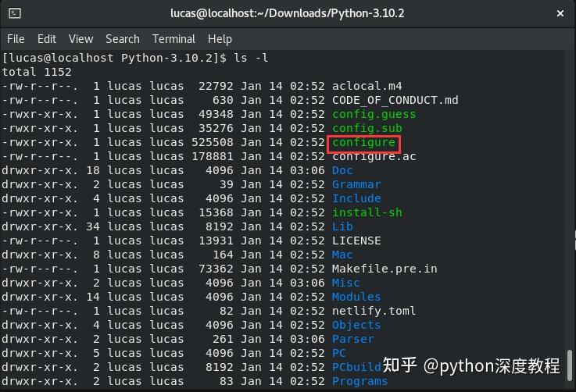Click the Lib directory name
Viewport: 576px width, 392px height.
click(342, 226)
